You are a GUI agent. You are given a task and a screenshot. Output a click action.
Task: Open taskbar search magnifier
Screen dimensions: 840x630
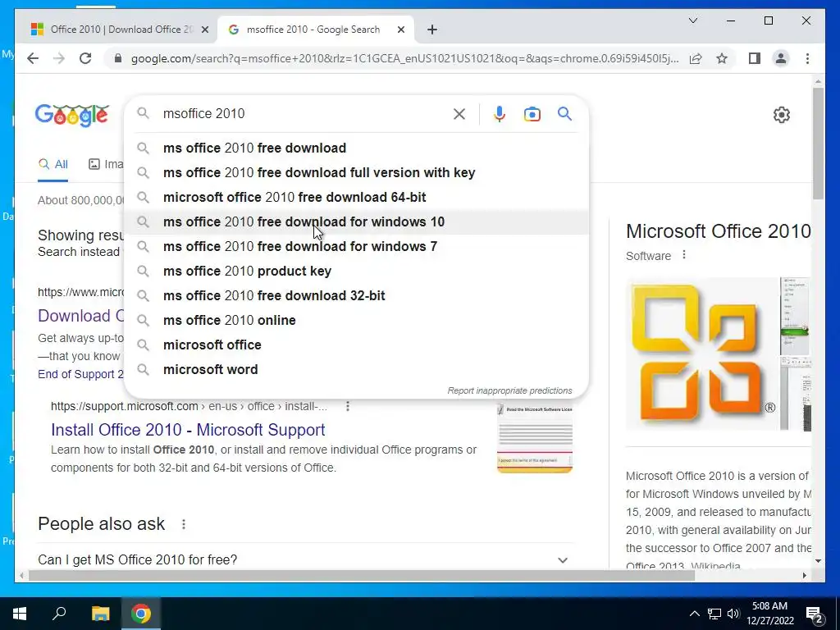(x=59, y=614)
